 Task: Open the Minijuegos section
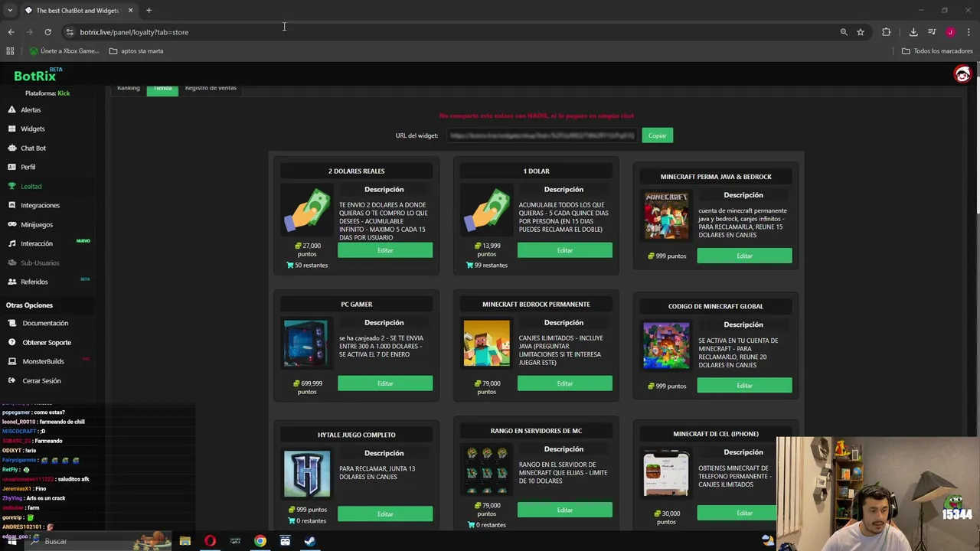pyautogui.click(x=37, y=224)
